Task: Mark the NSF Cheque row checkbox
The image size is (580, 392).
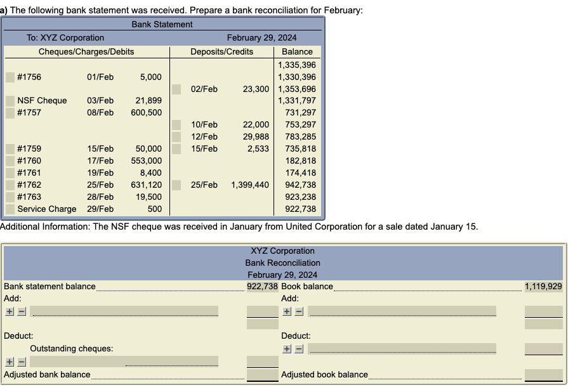Action: tap(10, 101)
